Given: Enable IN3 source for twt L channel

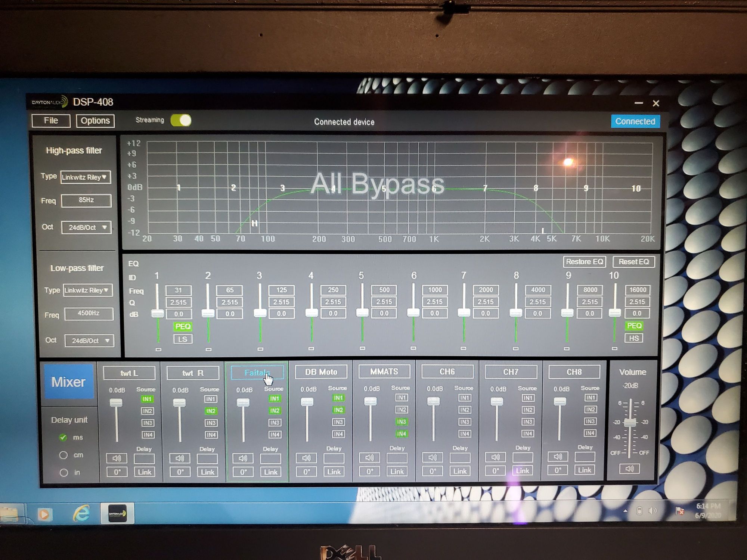Looking at the screenshot, I should pos(147,423).
